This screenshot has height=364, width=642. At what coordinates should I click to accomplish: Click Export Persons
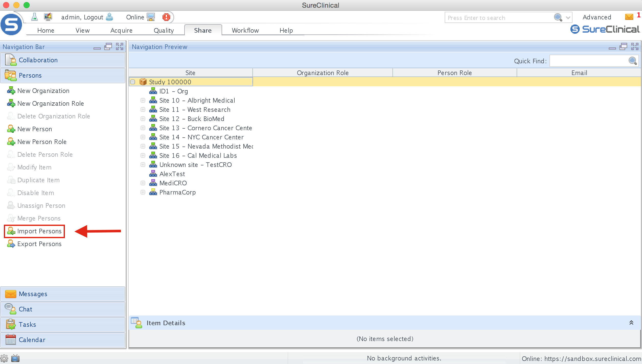[x=35, y=244]
